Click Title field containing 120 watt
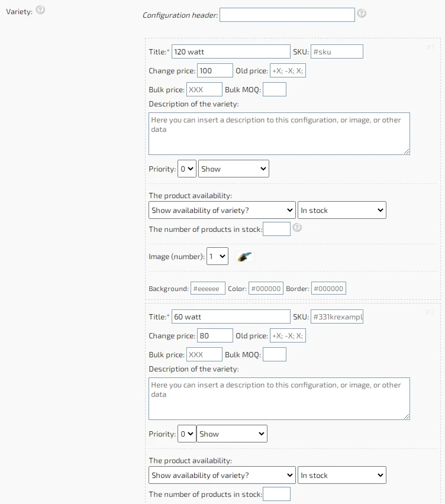Viewport: 445px width, 504px height. (x=231, y=51)
